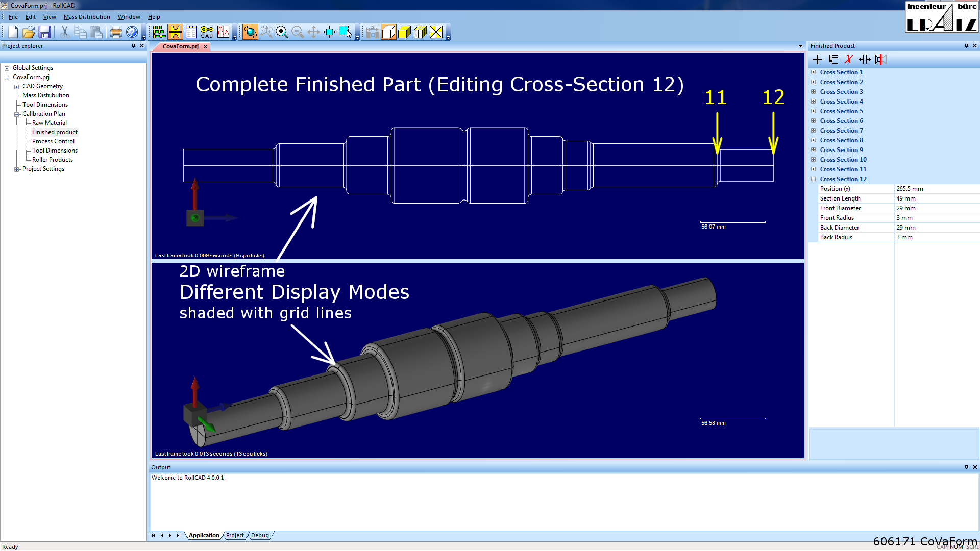
Task: Select Process Control tree item
Action: [53, 141]
